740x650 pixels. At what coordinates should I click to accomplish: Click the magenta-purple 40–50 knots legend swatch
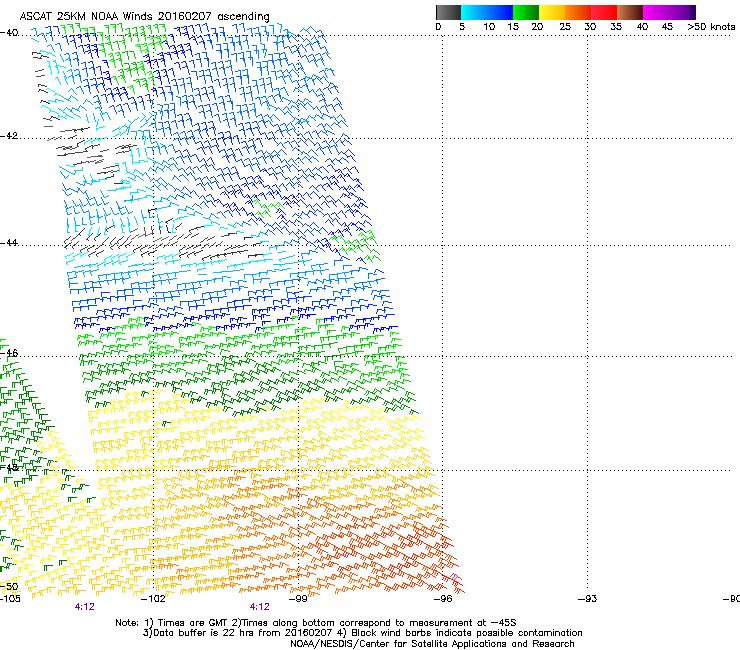point(669,12)
